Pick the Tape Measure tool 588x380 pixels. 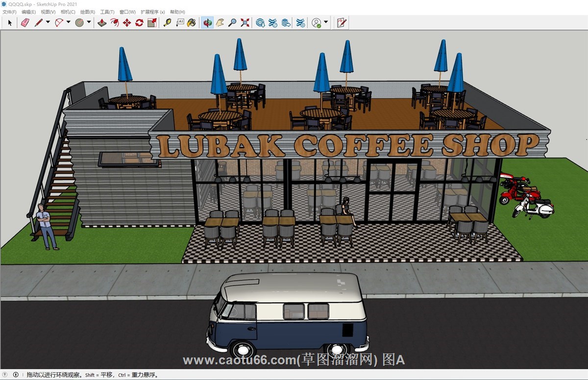(167, 23)
